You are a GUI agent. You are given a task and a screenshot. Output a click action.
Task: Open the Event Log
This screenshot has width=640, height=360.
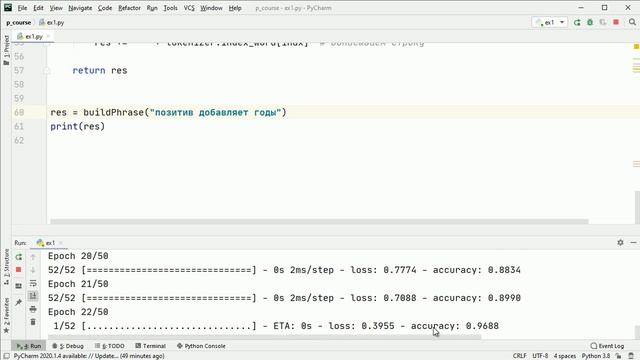607,346
